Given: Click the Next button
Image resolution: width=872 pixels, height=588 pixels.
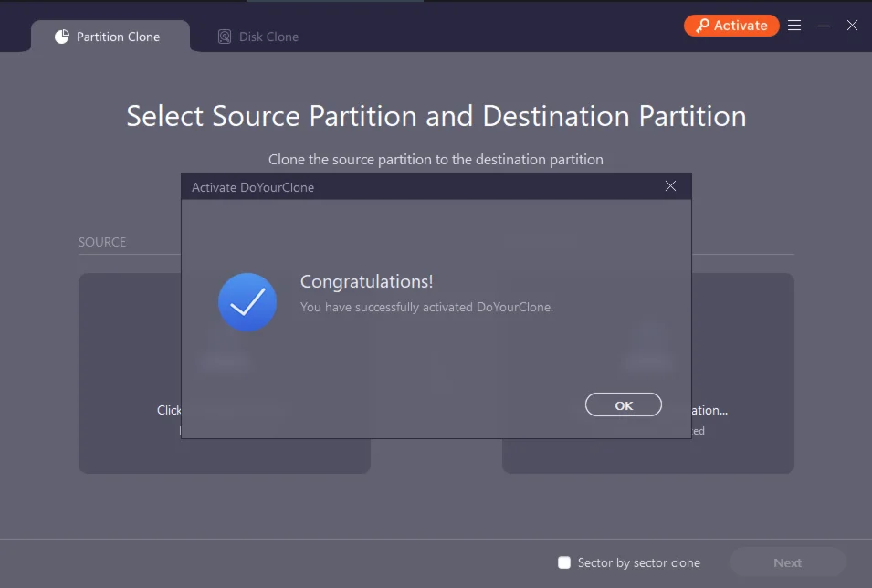Looking at the screenshot, I should point(787,562).
